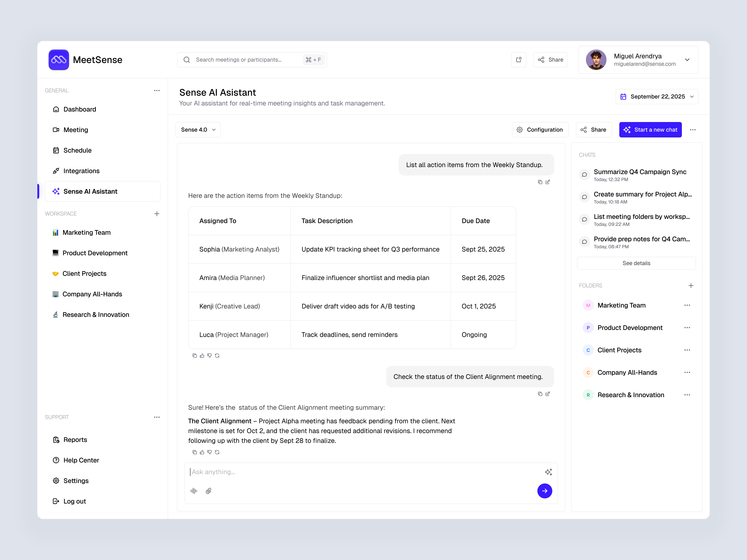Copy the Weekly Standup action items response
This screenshot has width=747, height=560.
click(194, 355)
